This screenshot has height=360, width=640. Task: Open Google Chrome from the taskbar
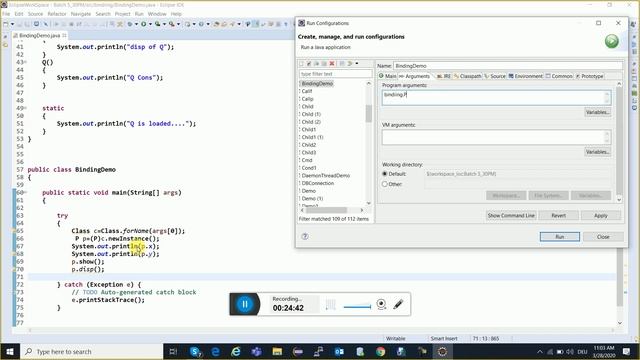[380, 351]
